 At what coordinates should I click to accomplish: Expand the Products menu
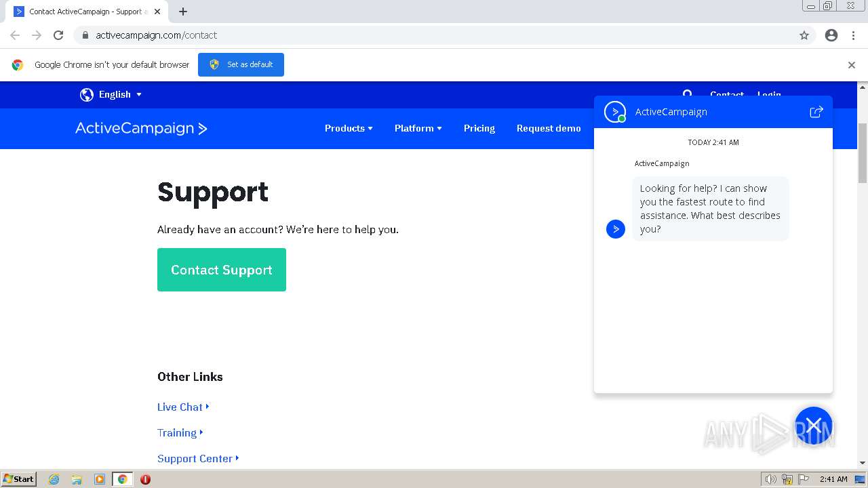coord(349,128)
